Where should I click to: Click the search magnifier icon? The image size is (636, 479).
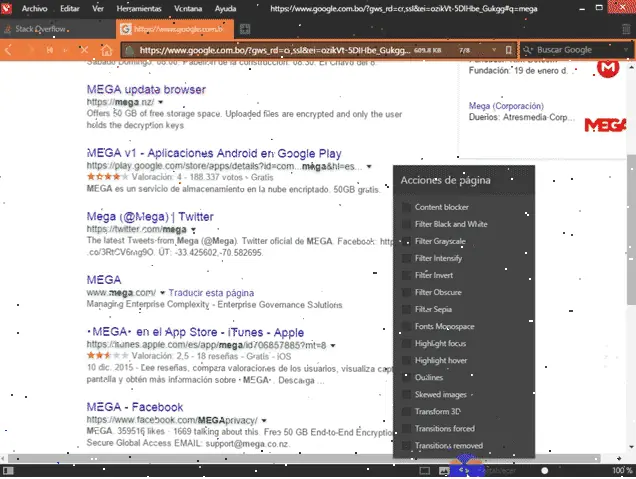click(x=527, y=50)
